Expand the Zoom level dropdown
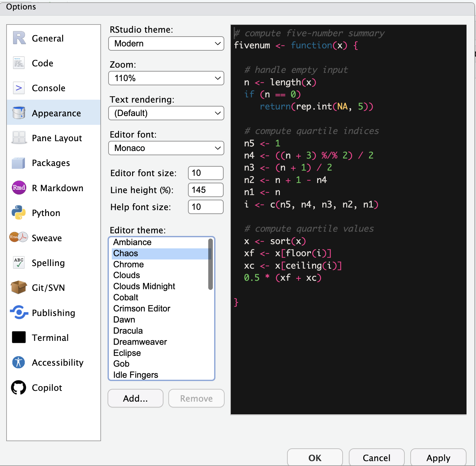Screen dimensions: 476x466 [x=166, y=78]
